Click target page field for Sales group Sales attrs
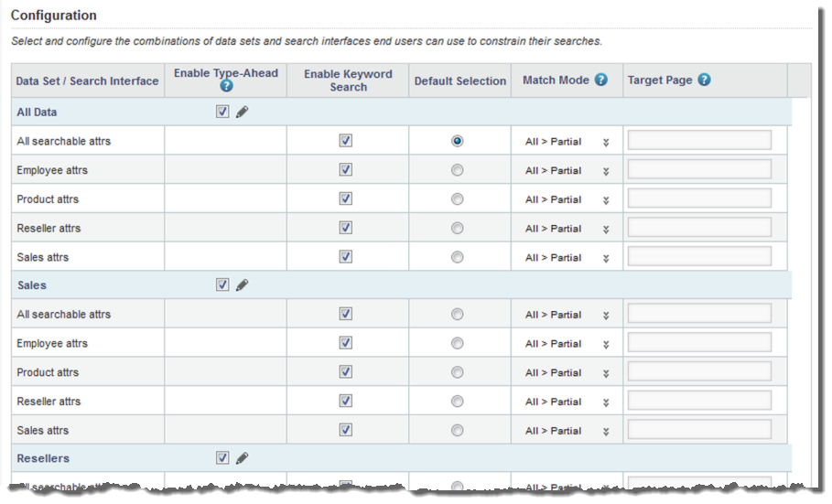The height and width of the screenshot is (504, 832). point(699,430)
